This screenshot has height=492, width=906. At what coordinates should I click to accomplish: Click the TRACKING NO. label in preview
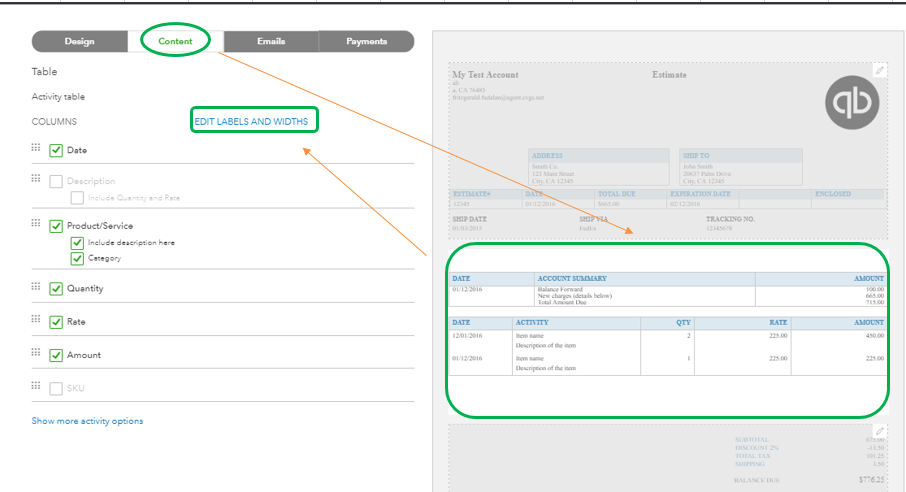pos(730,219)
